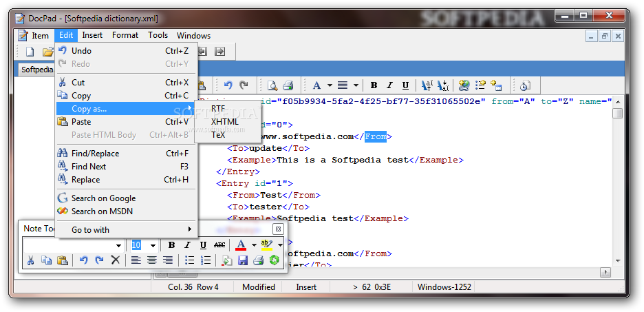Click the Paste clipboard icon in Note toolbar

click(63, 260)
